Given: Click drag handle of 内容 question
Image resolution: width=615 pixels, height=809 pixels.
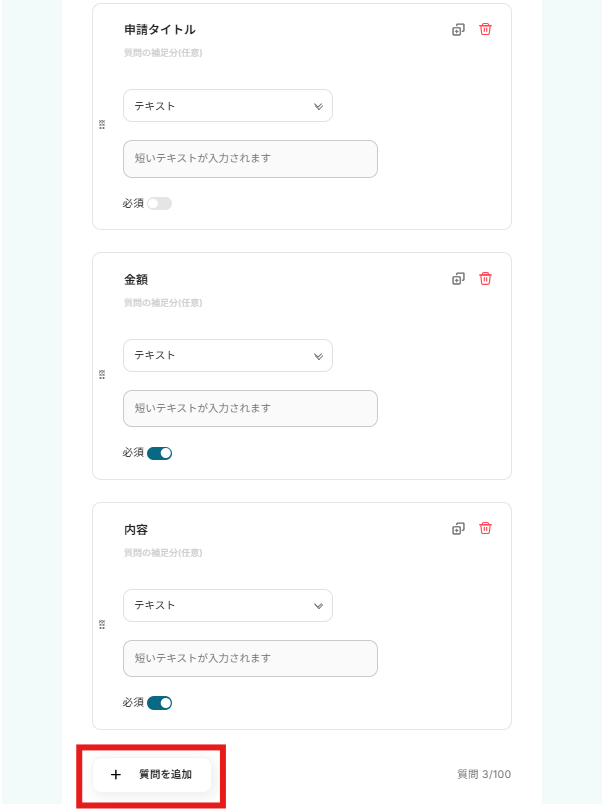Looking at the screenshot, I should click(102, 625).
